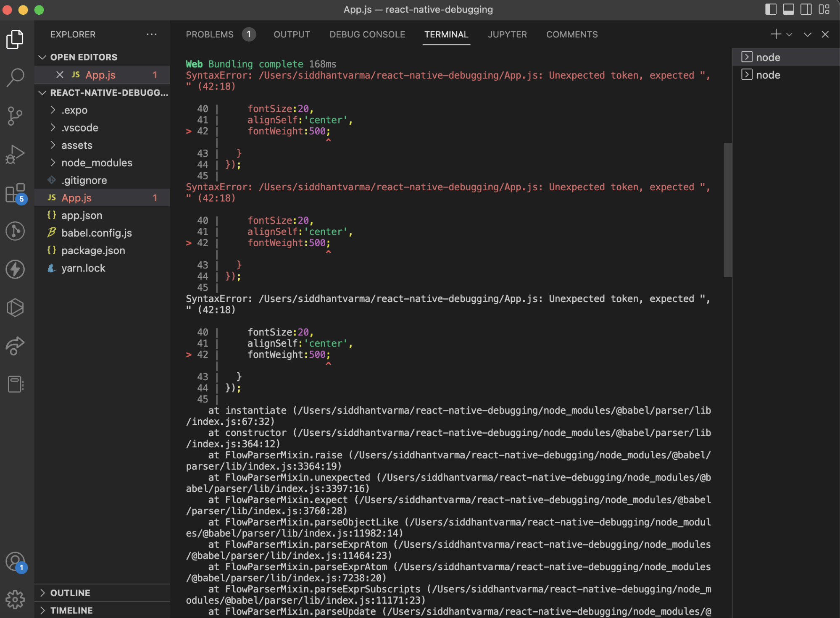This screenshot has height=618, width=840.
Task: Open the Source Control view
Action: pyautogui.click(x=15, y=116)
